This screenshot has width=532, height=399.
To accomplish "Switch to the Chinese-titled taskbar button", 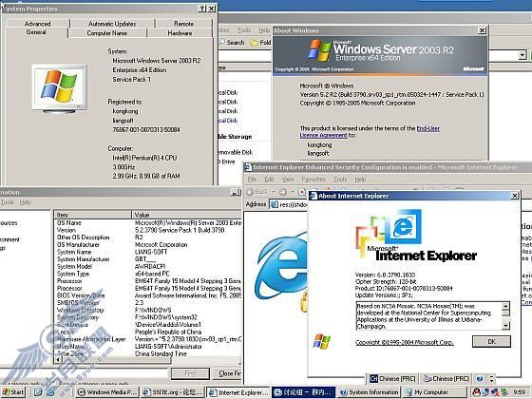I will tap(303, 392).
